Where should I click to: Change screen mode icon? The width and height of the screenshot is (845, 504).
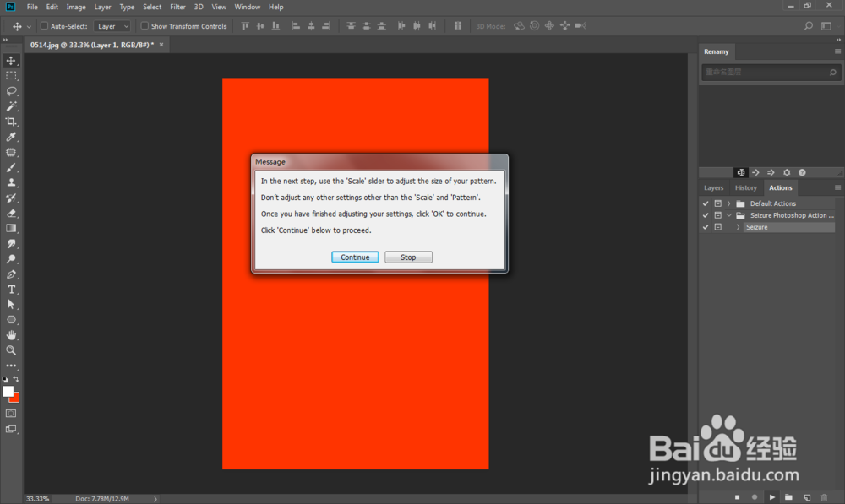pos(11,429)
